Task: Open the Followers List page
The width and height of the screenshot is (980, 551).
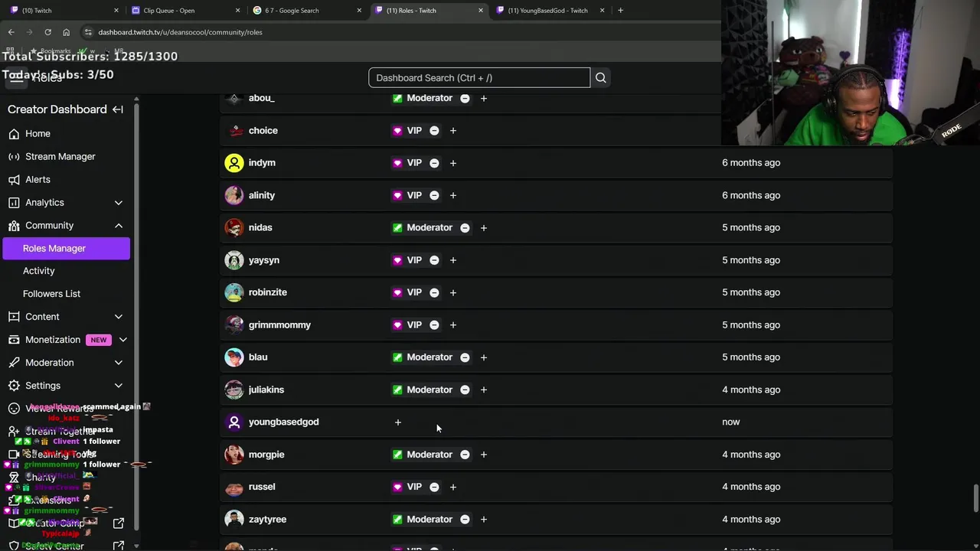Action: pyautogui.click(x=51, y=294)
